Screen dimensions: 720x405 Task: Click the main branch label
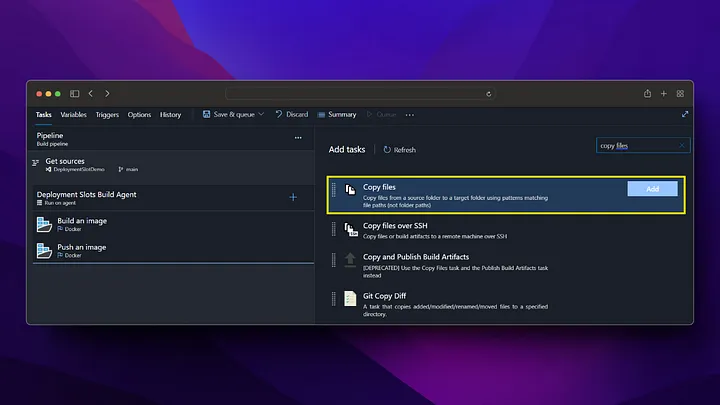pos(132,169)
